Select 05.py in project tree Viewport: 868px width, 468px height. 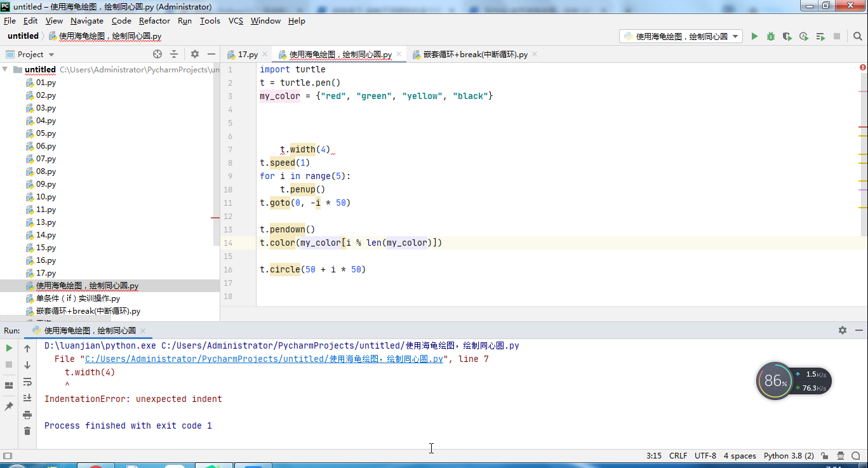pyautogui.click(x=46, y=133)
